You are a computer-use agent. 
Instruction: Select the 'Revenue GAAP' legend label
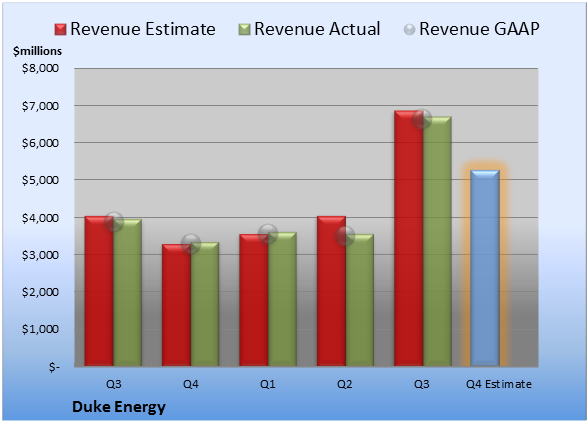pyautogui.click(x=479, y=29)
